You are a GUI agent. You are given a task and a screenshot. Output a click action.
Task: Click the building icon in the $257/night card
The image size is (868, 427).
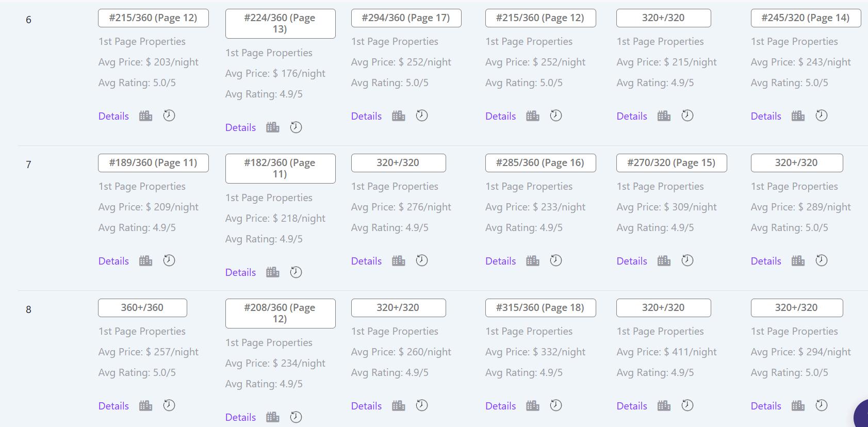[146, 406]
